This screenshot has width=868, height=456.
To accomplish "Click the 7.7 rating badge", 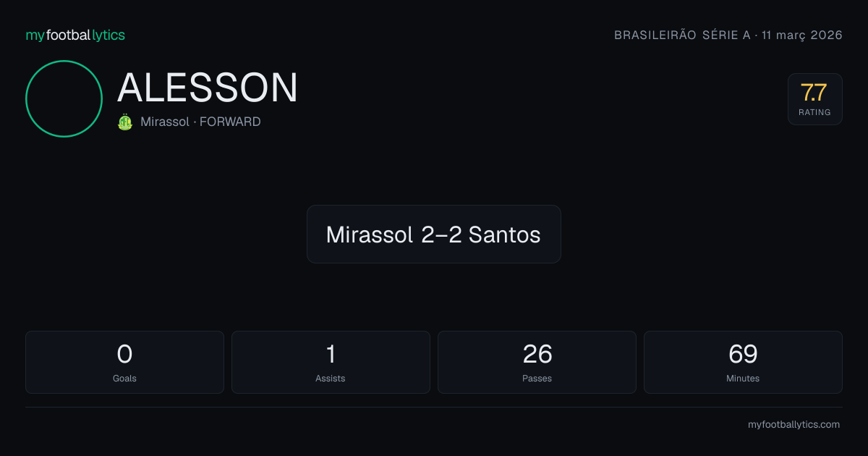I will pyautogui.click(x=814, y=99).
